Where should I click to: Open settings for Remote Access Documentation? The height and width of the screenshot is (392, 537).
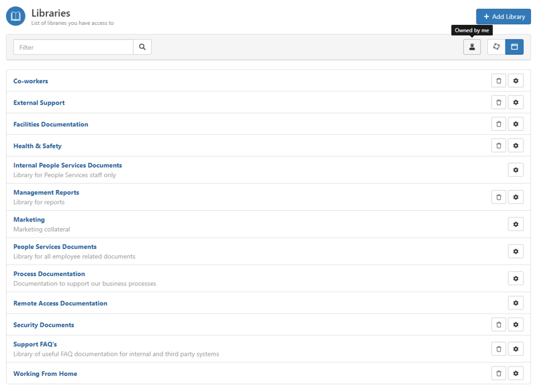516,303
